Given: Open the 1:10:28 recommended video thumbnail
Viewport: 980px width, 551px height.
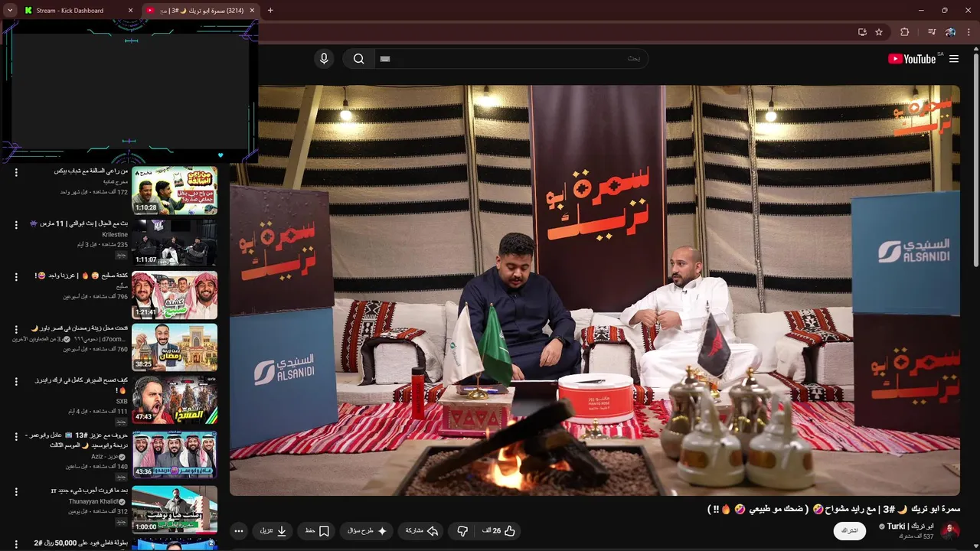Looking at the screenshot, I should coord(175,191).
